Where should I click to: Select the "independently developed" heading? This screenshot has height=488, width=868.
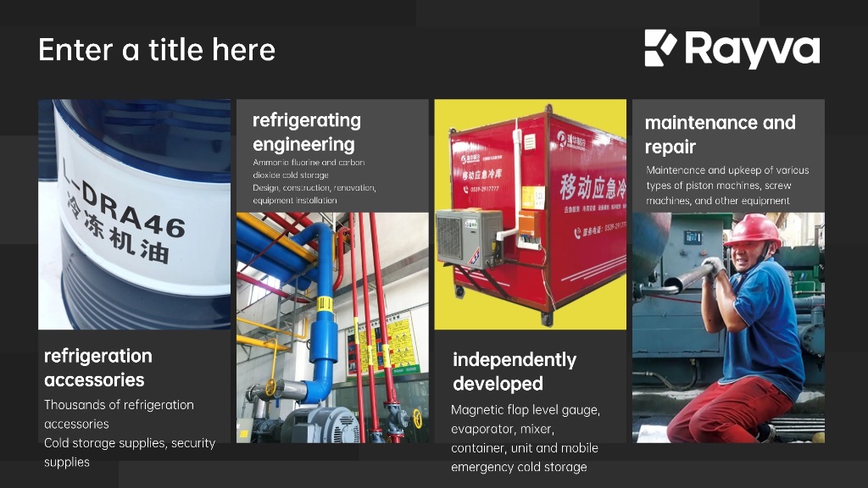pos(514,371)
